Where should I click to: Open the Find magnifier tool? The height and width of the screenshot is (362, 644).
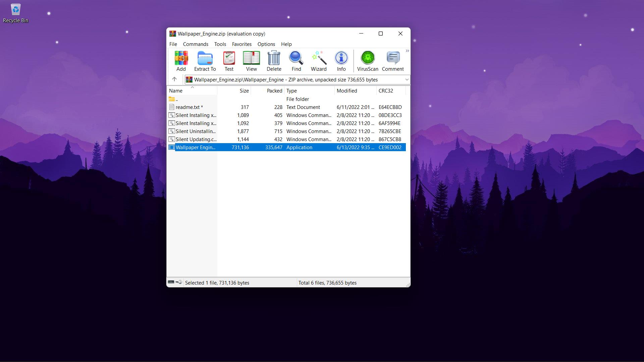(x=296, y=61)
